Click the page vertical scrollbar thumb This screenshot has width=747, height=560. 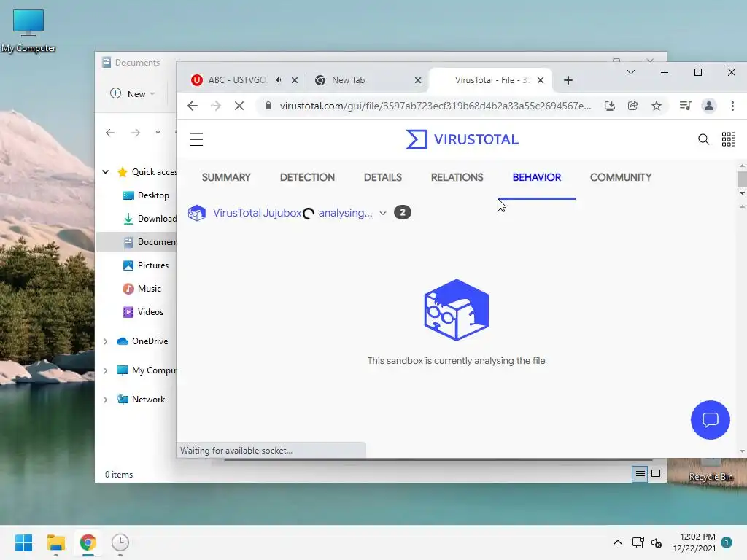point(742,179)
